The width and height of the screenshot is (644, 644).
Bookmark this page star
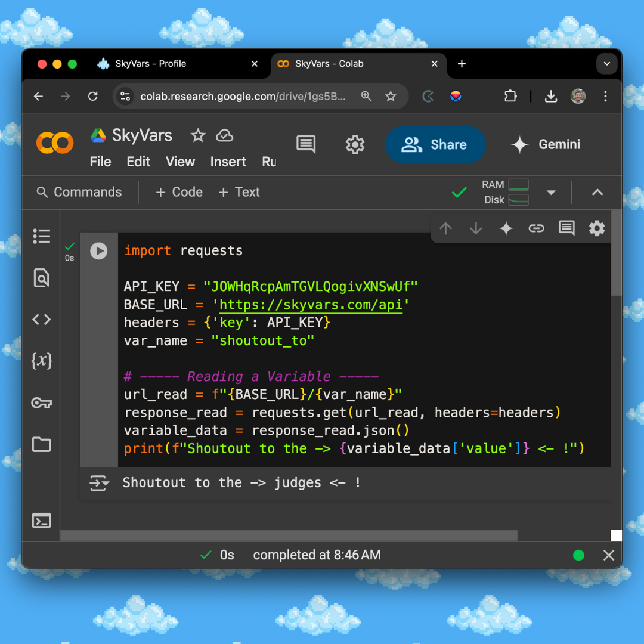391,97
